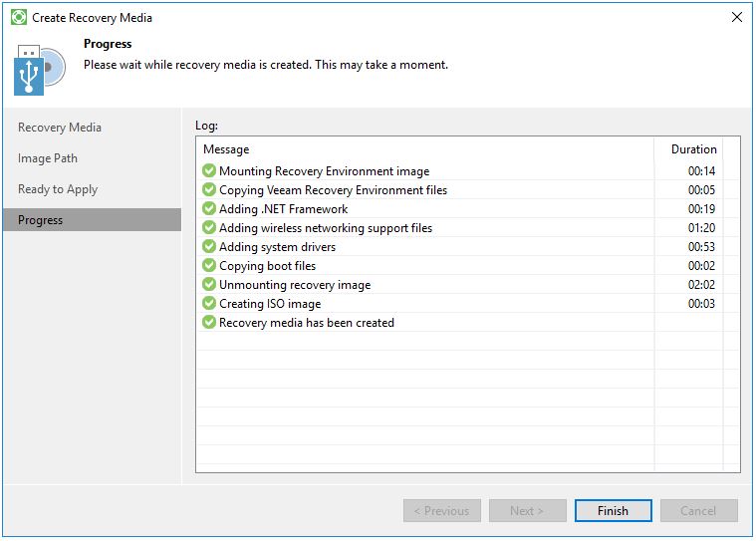Viewport: 756px width, 541px height.
Task: Click the Cancel button
Action: pos(698,511)
